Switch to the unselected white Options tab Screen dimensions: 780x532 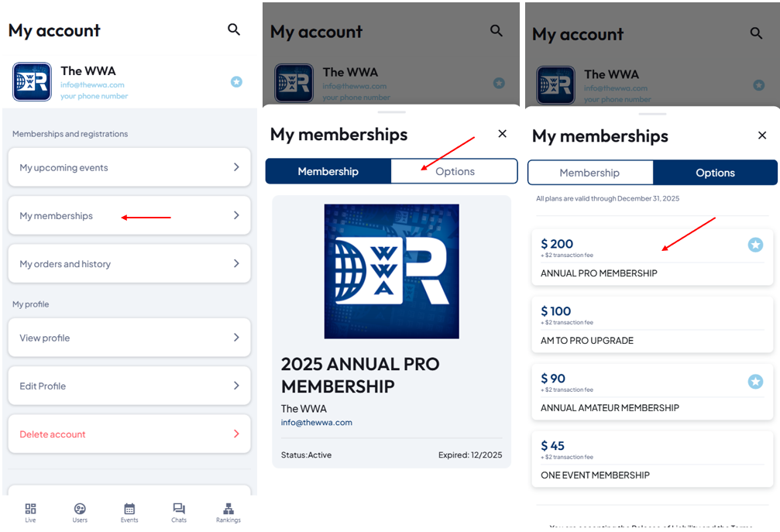point(455,171)
